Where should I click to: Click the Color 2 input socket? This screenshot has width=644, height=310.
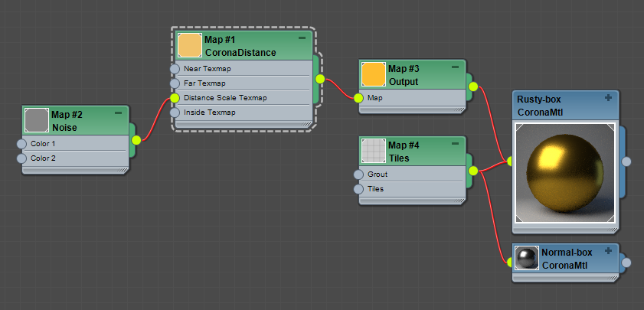(x=21, y=158)
